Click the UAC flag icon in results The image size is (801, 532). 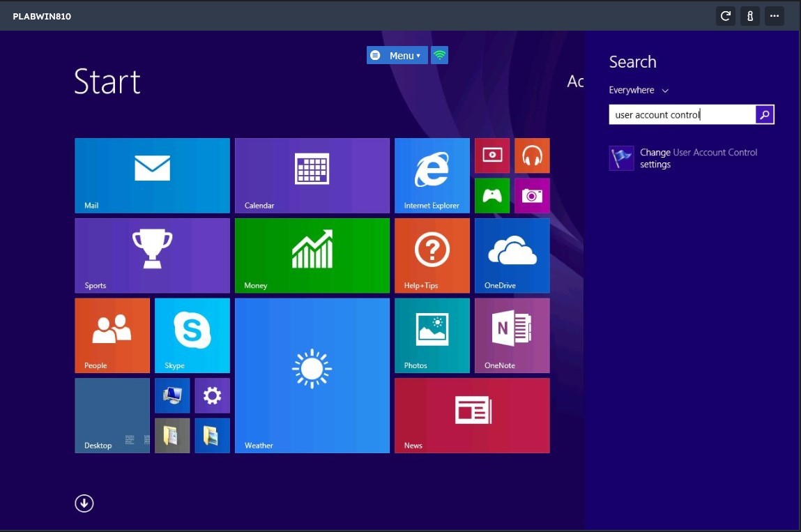[x=622, y=158]
